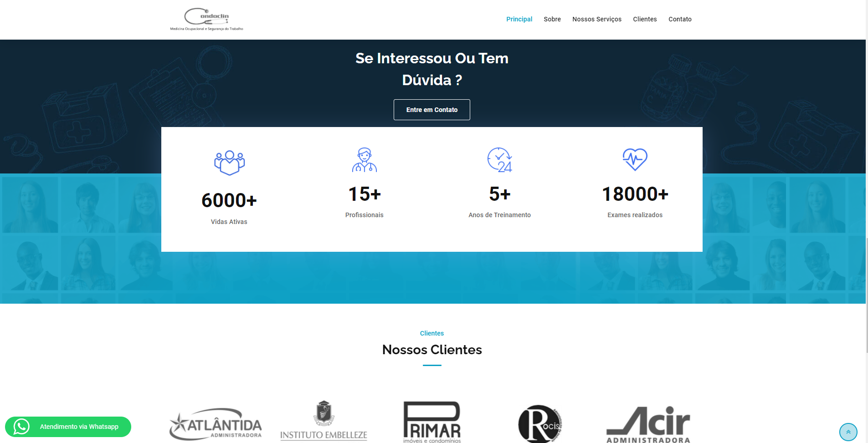Click the people group icon above Vidas Ativas
The width and height of the screenshot is (868, 443).
coord(229,163)
